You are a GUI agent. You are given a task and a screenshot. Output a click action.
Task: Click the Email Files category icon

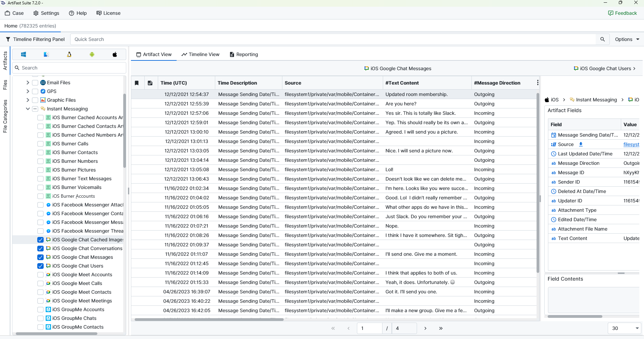point(43,83)
